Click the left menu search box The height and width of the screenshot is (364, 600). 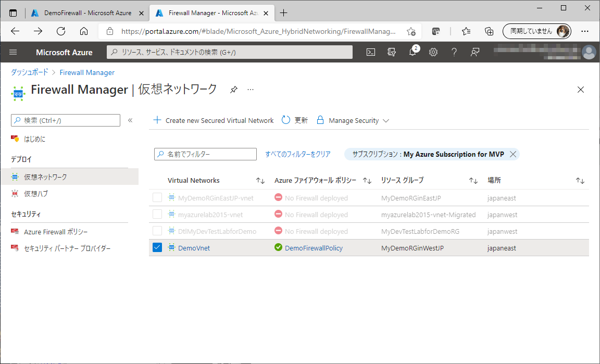pos(66,120)
